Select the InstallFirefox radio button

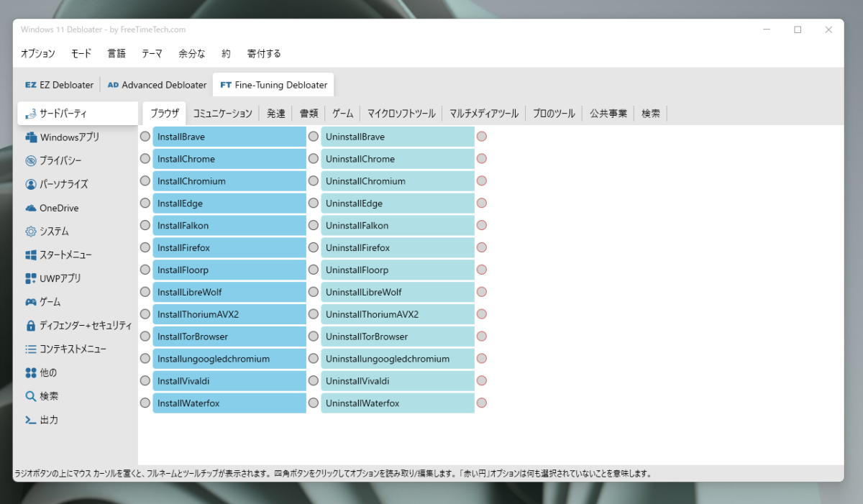tap(145, 248)
